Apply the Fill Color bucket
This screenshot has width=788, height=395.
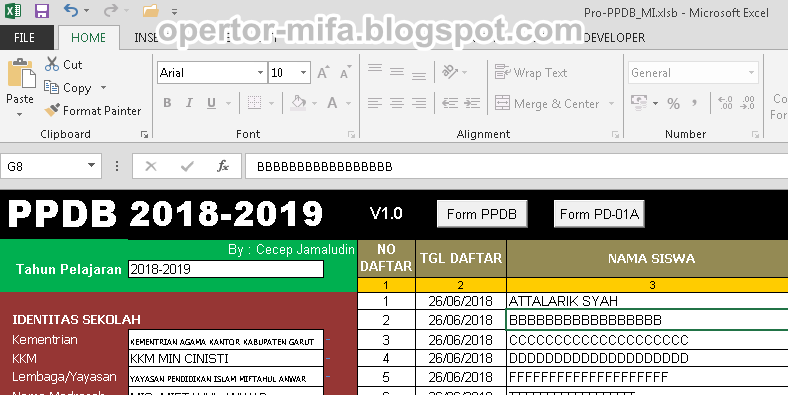(299, 103)
